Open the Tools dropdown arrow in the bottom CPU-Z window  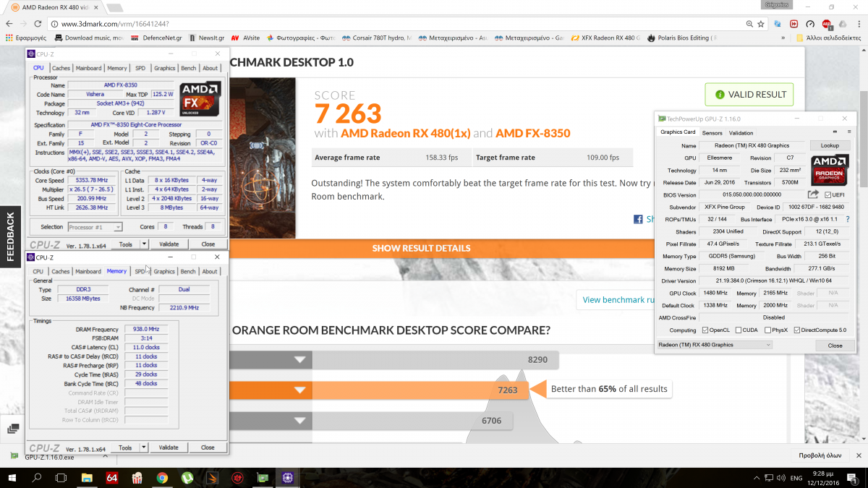click(145, 448)
